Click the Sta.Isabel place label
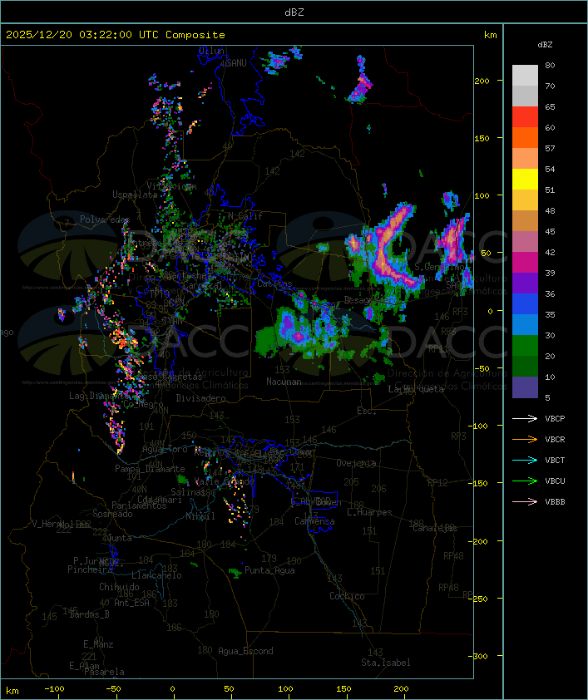The width and height of the screenshot is (588, 700). (386, 663)
